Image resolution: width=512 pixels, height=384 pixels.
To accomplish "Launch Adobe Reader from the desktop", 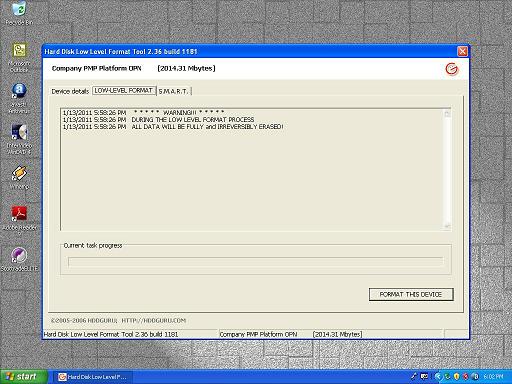I will click(19, 219).
